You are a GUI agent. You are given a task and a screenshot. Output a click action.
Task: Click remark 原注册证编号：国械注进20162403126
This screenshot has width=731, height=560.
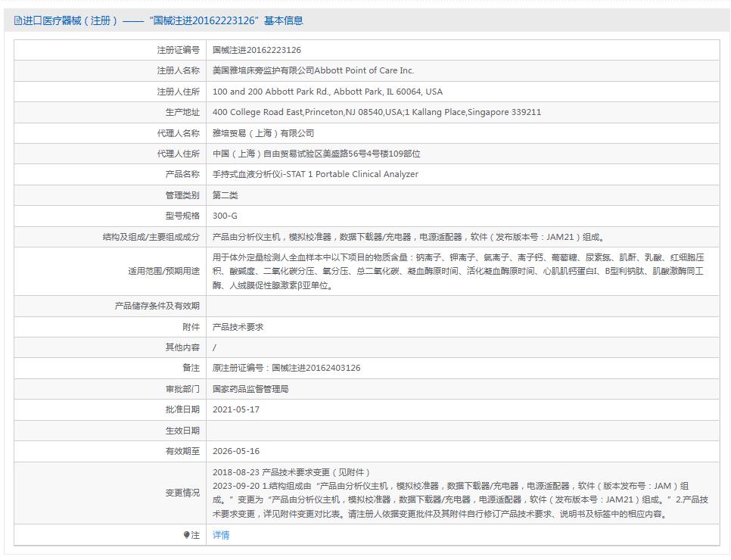tap(286, 368)
